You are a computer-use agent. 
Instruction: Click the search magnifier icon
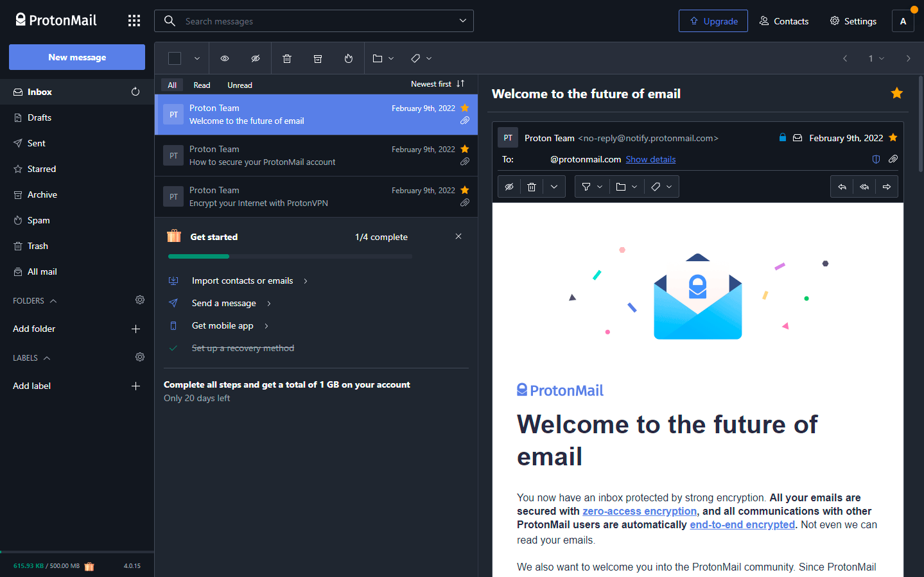(170, 21)
